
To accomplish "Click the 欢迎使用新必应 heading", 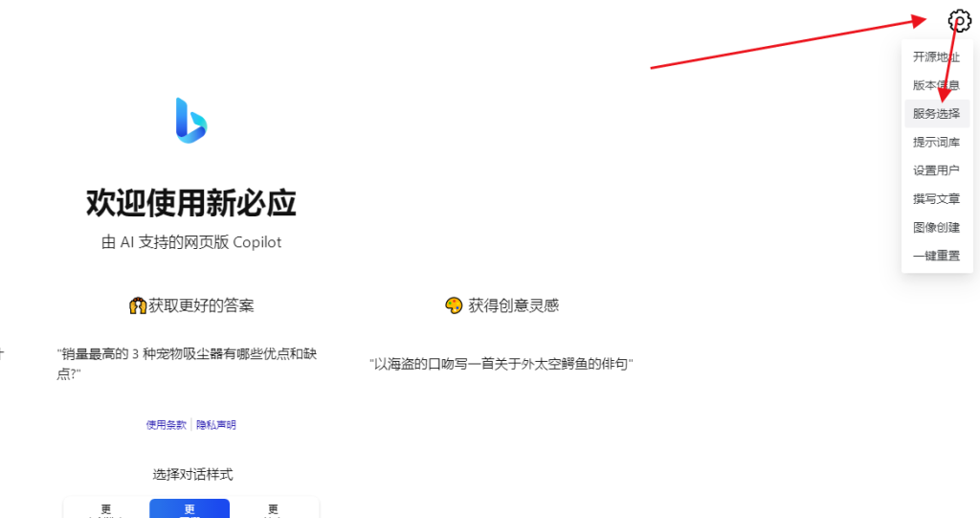I will point(191,203).
